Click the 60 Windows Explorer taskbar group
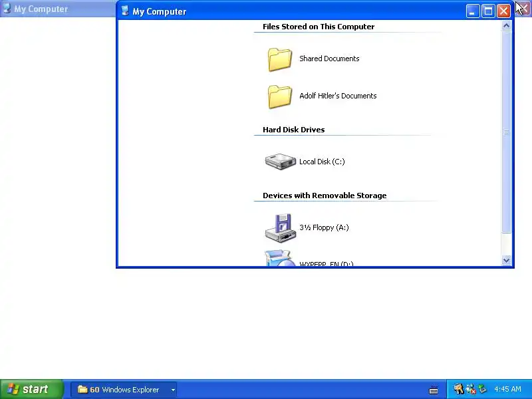The image size is (532, 399). tap(124, 390)
